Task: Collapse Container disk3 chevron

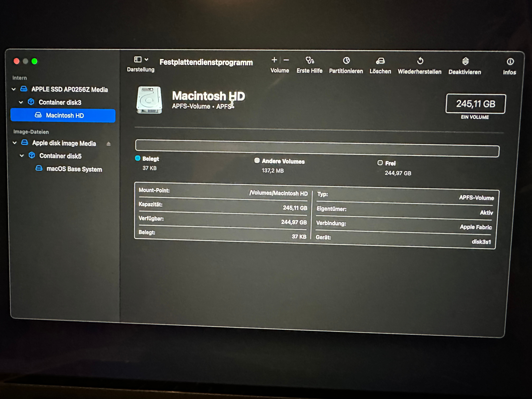Action: (21, 102)
